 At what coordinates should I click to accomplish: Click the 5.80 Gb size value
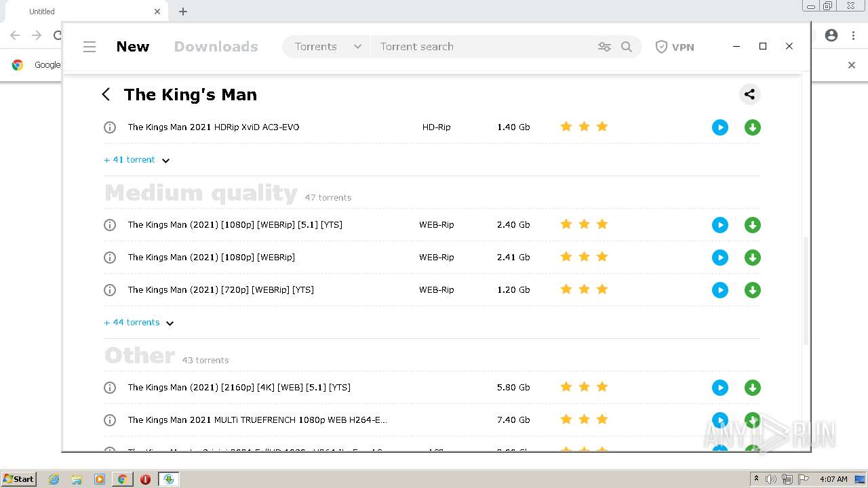pyautogui.click(x=513, y=388)
